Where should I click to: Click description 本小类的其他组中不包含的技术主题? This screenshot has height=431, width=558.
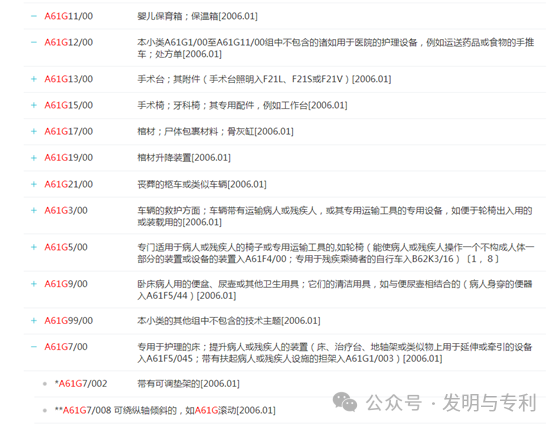(x=229, y=321)
